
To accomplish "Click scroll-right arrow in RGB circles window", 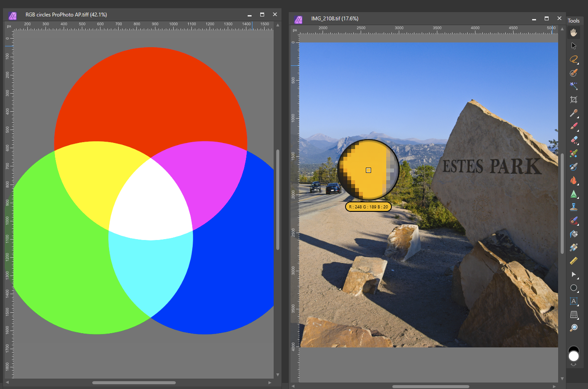I will point(270,383).
